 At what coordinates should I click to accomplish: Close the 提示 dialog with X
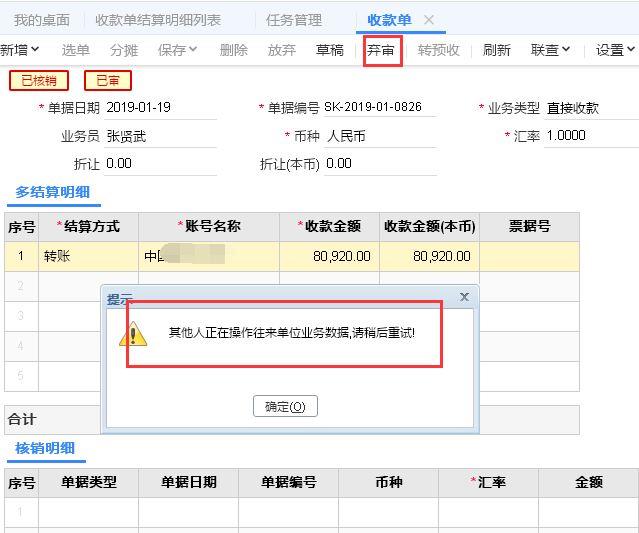point(464,297)
